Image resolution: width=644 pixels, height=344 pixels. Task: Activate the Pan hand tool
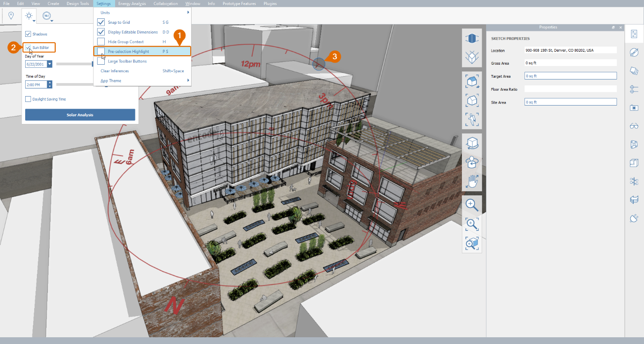[472, 181]
